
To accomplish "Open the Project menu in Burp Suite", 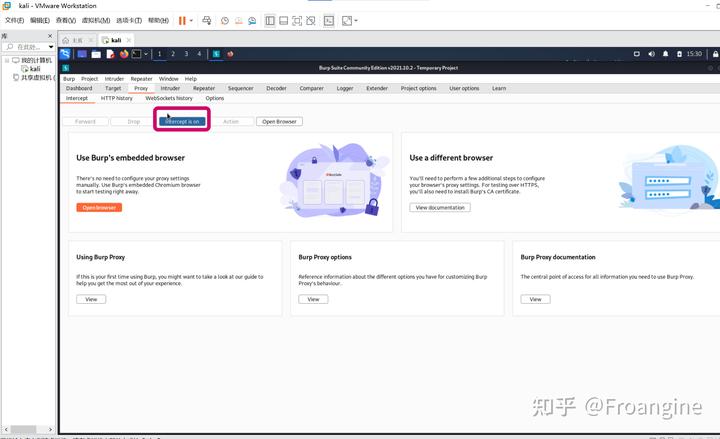I will 90,79.
